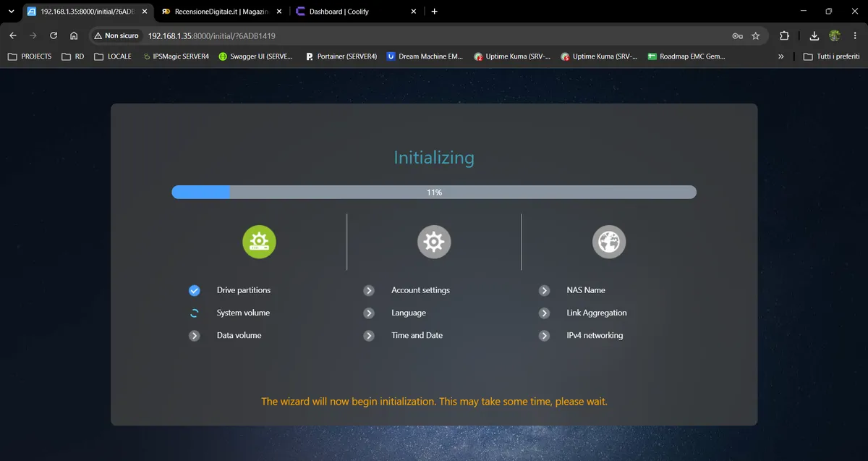Click the arrow icon beside NAS Name
Image resolution: width=868 pixels, height=461 pixels.
(544, 290)
